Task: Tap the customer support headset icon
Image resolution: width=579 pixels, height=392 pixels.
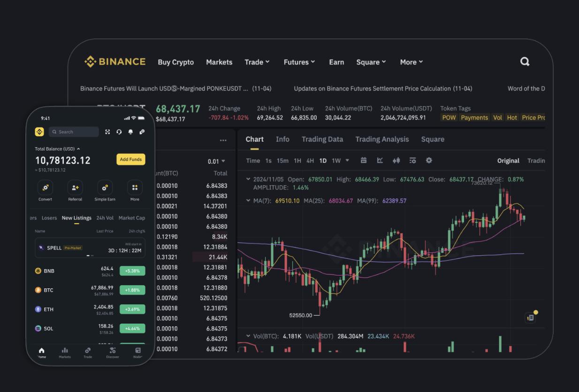Action: (x=119, y=132)
